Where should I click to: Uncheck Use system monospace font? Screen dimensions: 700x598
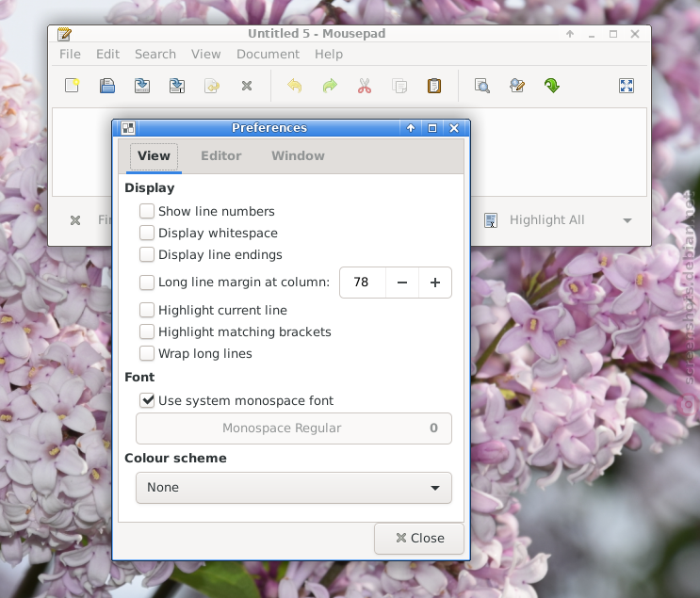(x=146, y=400)
